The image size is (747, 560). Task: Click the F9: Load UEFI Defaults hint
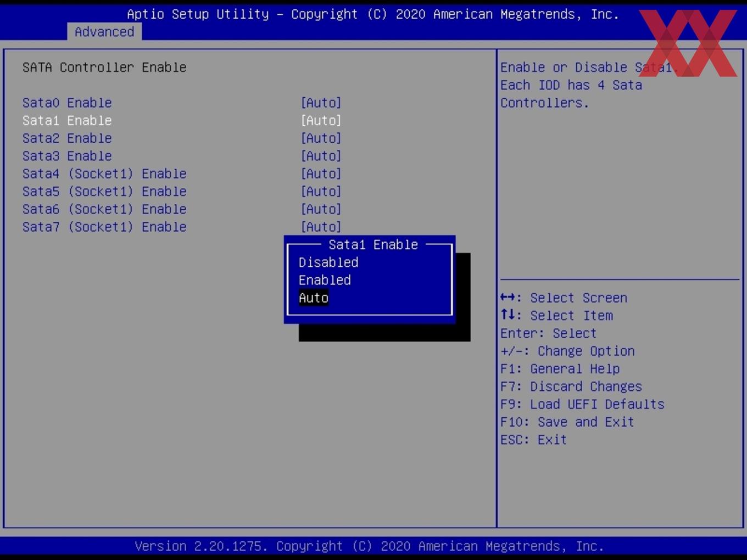(582, 404)
